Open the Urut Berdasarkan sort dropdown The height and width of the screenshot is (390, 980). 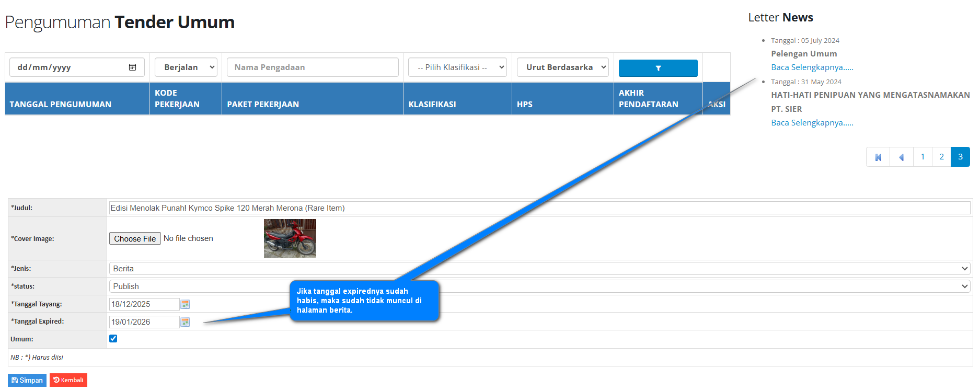pyautogui.click(x=562, y=67)
